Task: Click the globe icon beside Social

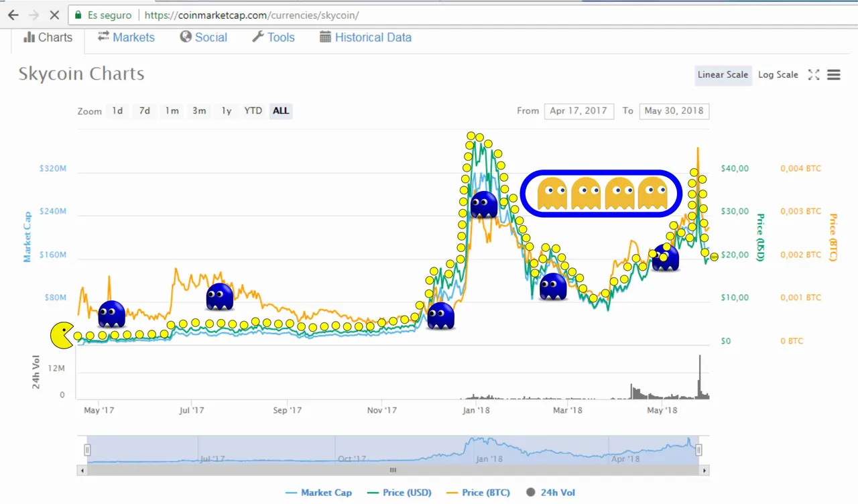Action: point(186,37)
